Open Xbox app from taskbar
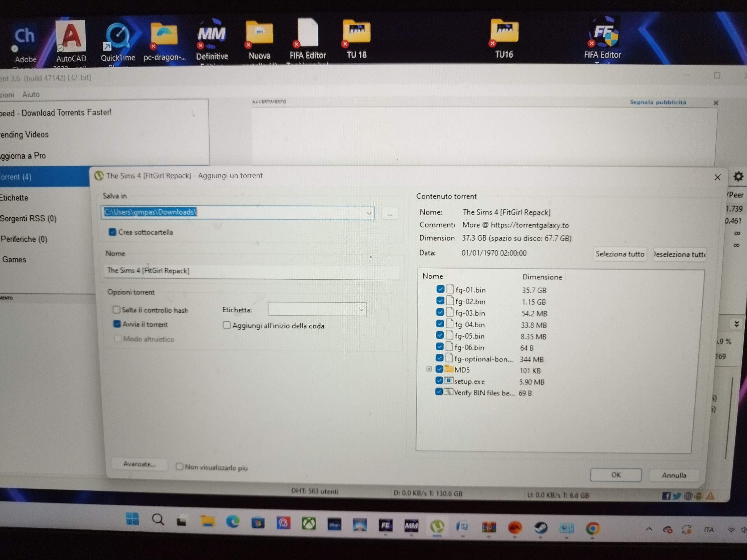 click(x=309, y=524)
